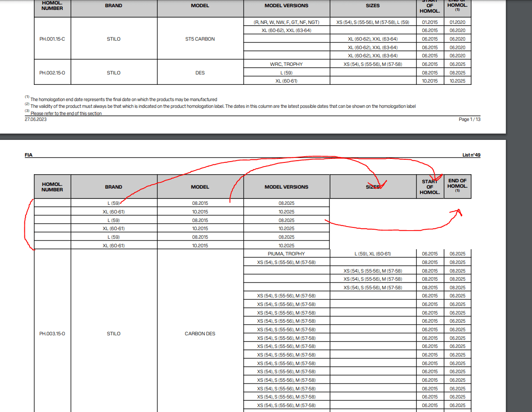532x412 pixels.
Task: Select the START OF HOMOL. column header
Action: pos(430,186)
